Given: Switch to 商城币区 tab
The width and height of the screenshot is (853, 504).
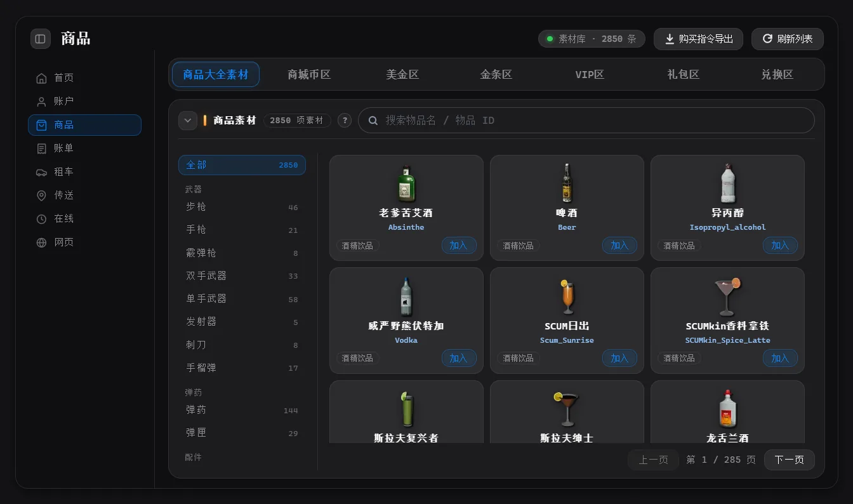Looking at the screenshot, I should point(309,74).
